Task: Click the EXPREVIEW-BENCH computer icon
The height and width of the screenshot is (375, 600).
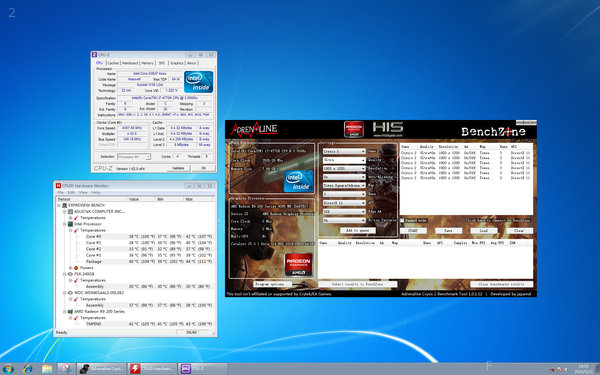Action: pos(64,205)
